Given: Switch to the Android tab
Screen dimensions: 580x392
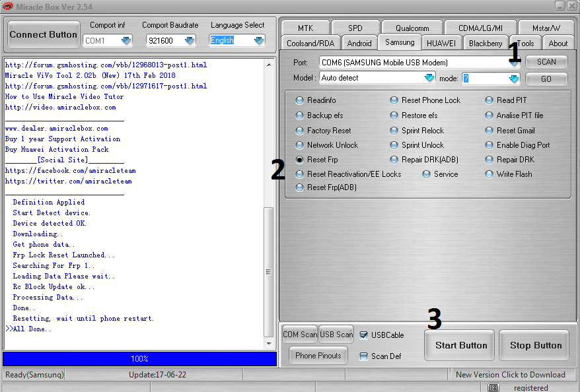Looking at the screenshot, I should click(x=359, y=44).
